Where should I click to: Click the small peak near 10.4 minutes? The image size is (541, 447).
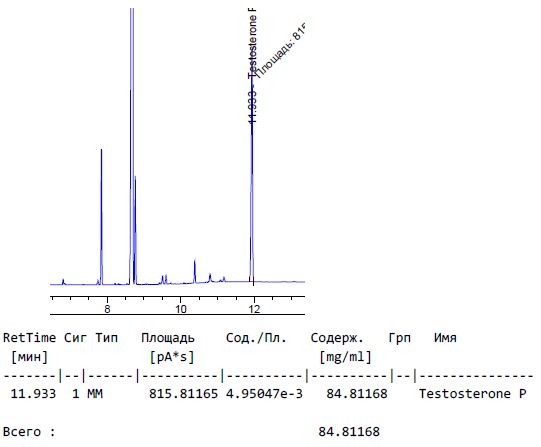coord(195,271)
